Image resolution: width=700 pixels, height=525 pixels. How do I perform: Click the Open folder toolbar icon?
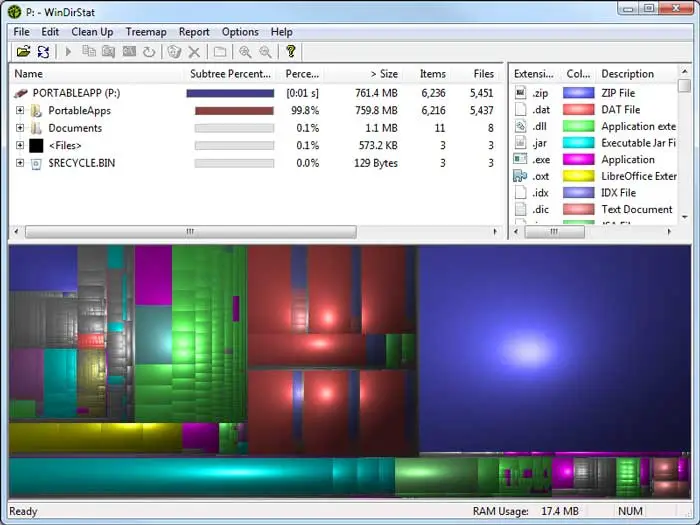tap(23, 52)
